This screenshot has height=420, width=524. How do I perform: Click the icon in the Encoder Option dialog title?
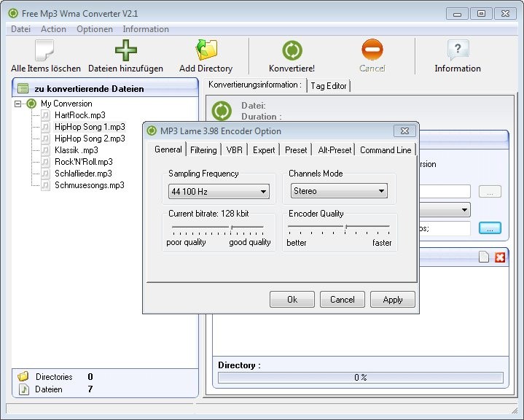pyautogui.click(x=152, y=131)
